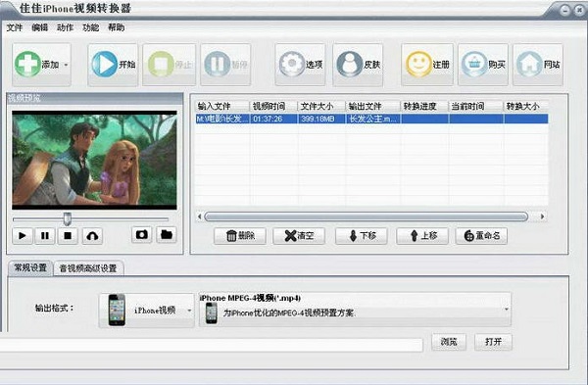The height and width of the screenshot is (385, 588).
Task: Click the preview seek slider handle
Action: click(x=67, y=218)
